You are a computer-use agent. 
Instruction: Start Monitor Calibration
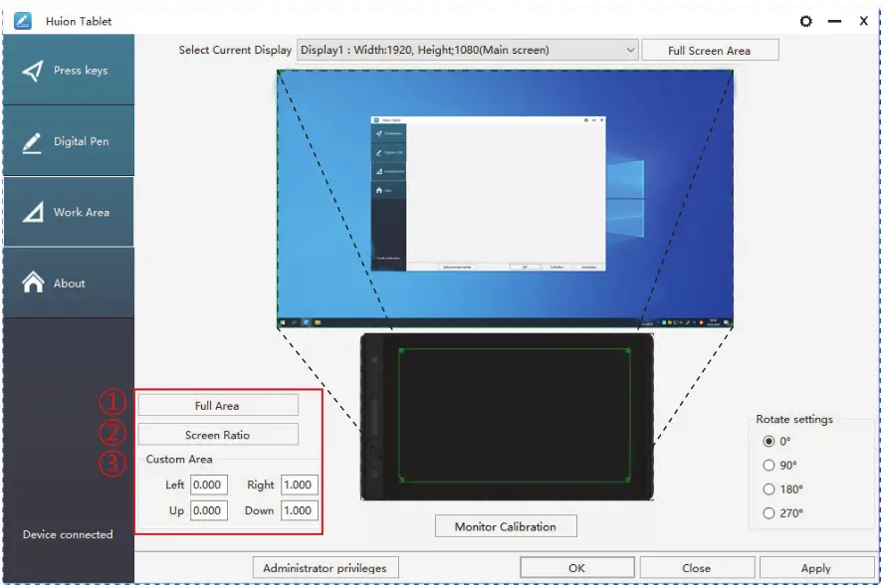[506, 525]
